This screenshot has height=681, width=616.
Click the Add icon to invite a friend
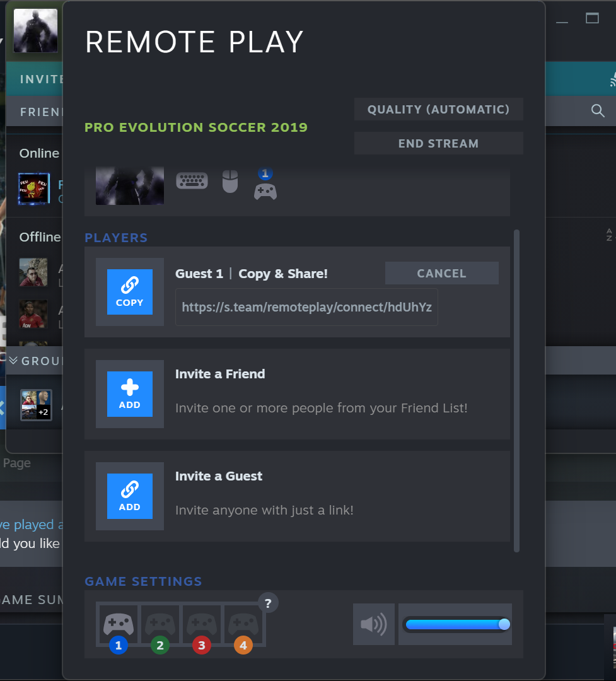[x=129, y=394]
